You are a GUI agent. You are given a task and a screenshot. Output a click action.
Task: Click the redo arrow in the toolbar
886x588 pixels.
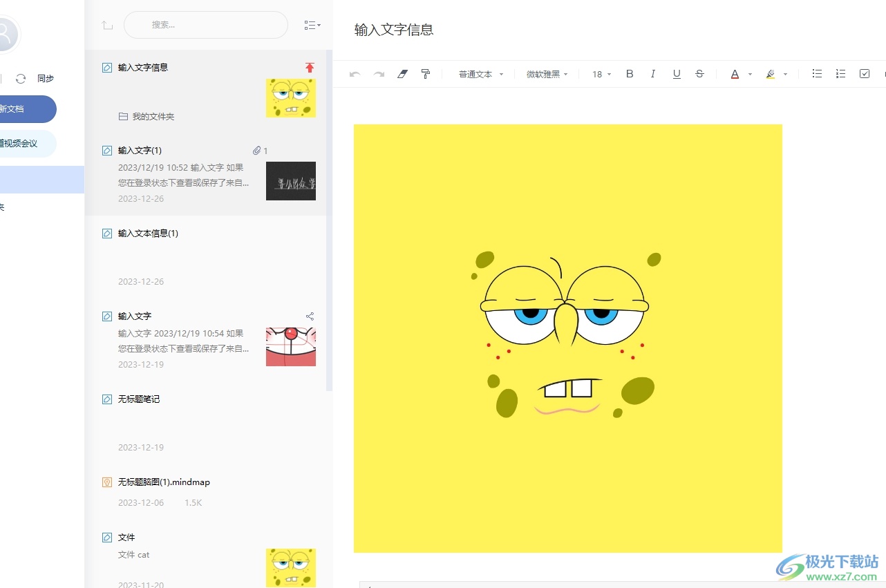[379, 74]
